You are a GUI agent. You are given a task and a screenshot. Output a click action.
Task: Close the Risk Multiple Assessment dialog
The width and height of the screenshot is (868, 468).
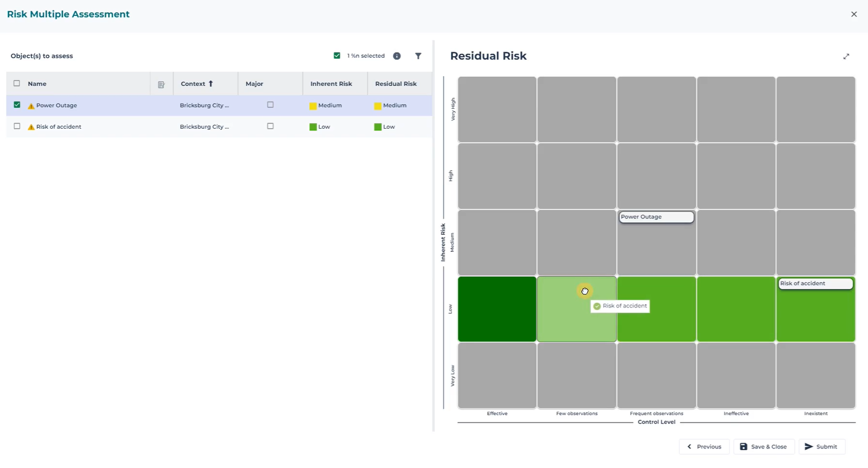coord(854,14)
